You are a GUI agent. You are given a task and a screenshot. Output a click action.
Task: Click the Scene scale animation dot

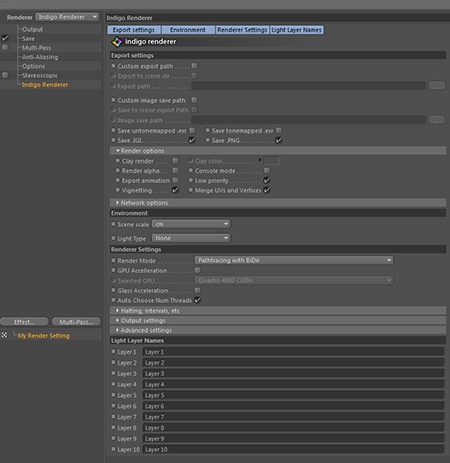[113, 224]
